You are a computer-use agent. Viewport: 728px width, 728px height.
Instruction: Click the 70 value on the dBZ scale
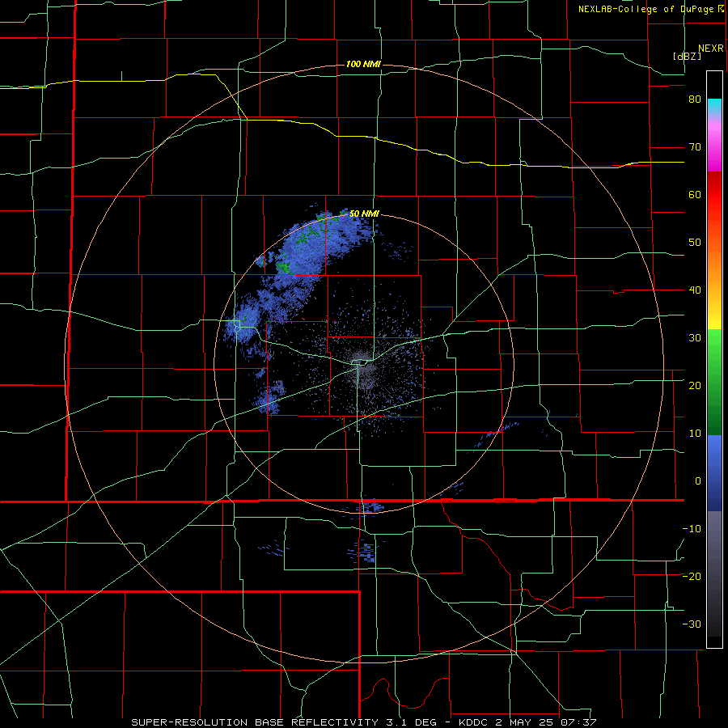pyautogui.click(x=695, y=147)
